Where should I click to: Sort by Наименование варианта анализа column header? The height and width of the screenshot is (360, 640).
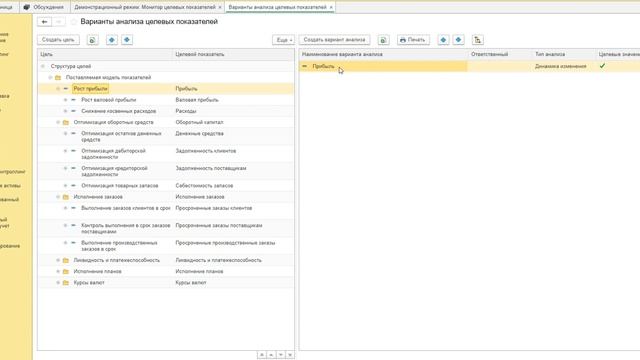(x=384, y=54)
